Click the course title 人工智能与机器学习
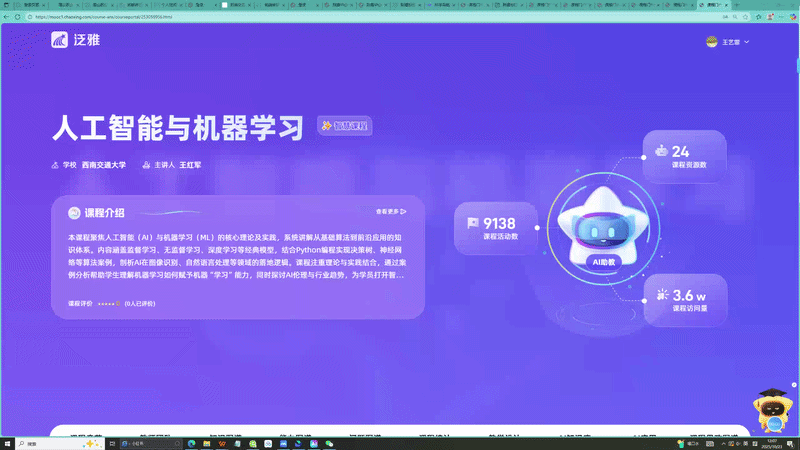Screen dimensions: 800x450 (178, 128)
